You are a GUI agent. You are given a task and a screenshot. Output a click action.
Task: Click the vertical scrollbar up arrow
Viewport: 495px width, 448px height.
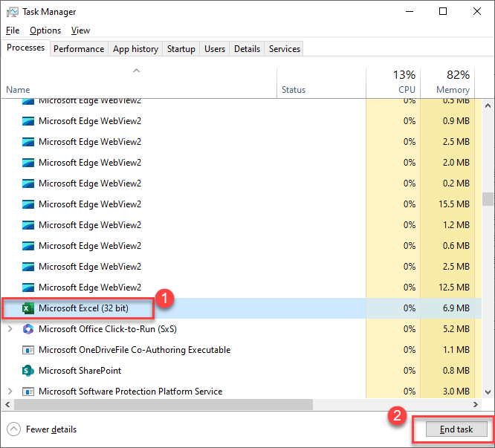[488, 106]
